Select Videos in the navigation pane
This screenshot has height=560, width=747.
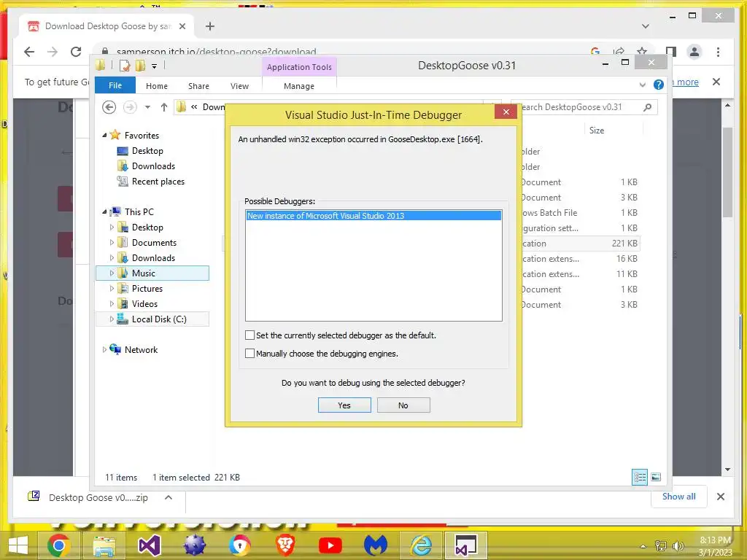[x=144, y=304]
